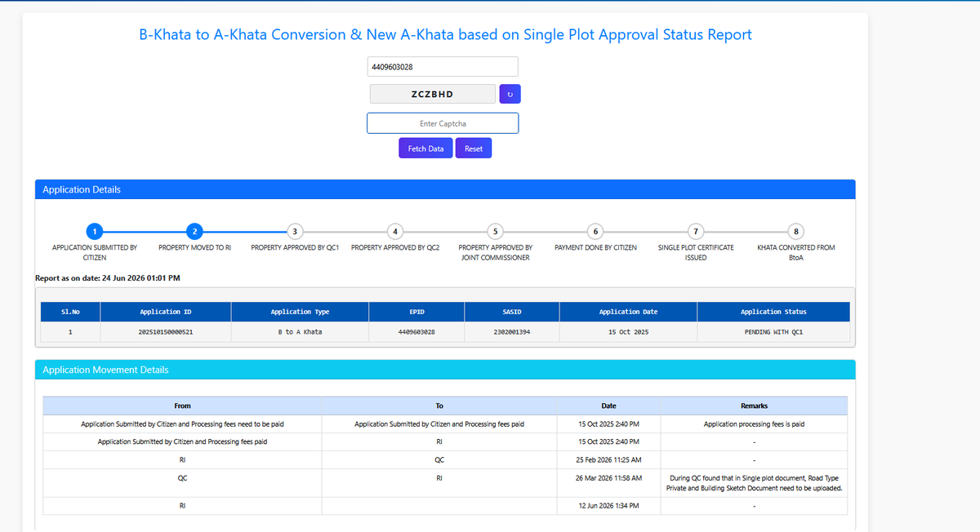
Task: Click the Application Movement Details header
Action: [x=445, y=370]
